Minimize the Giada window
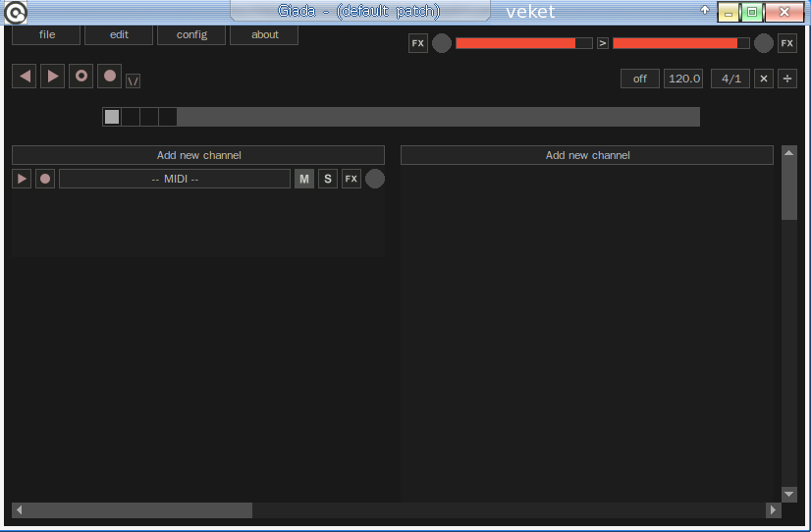Screen dimensions: 811x532 (x=729, y=12)
